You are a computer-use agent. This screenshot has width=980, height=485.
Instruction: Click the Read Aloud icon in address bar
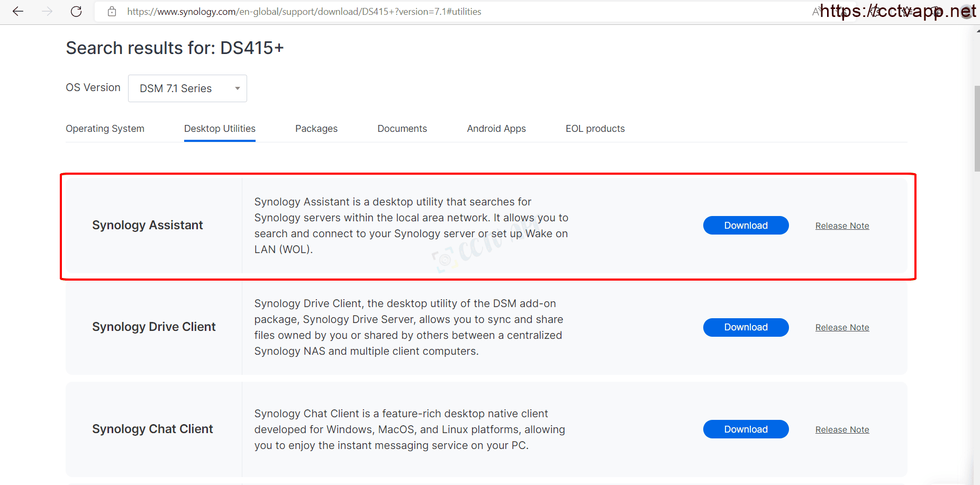817,12
